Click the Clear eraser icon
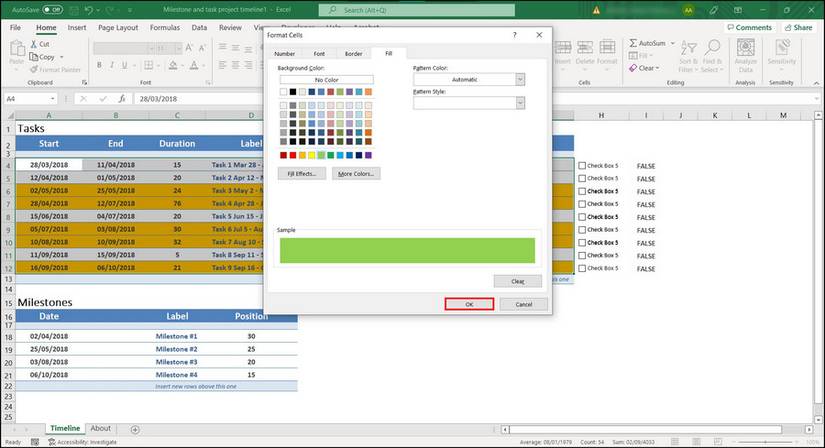 click(632, 68)
